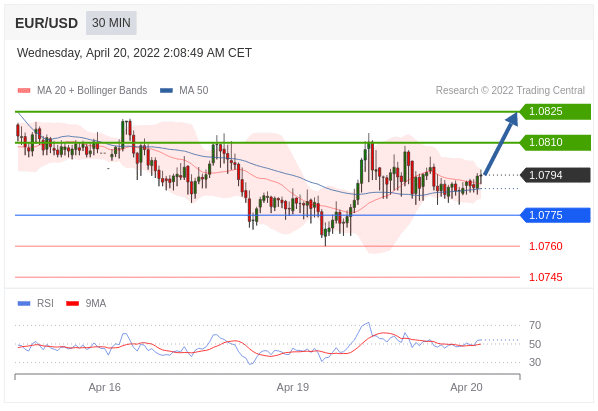Screen dimensions: 598x411
Task: Toggle the 9MA legend red swatch
Action: (72, 303)
